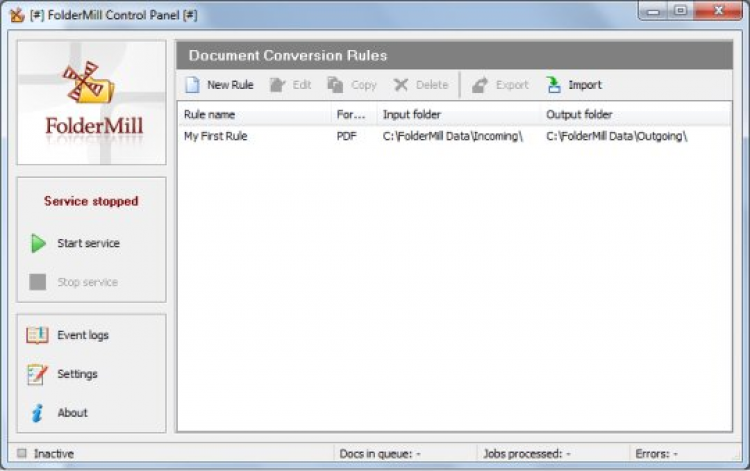The image size is (750, 471).
Task: Click the green Import icon
Action: [553, 85]
